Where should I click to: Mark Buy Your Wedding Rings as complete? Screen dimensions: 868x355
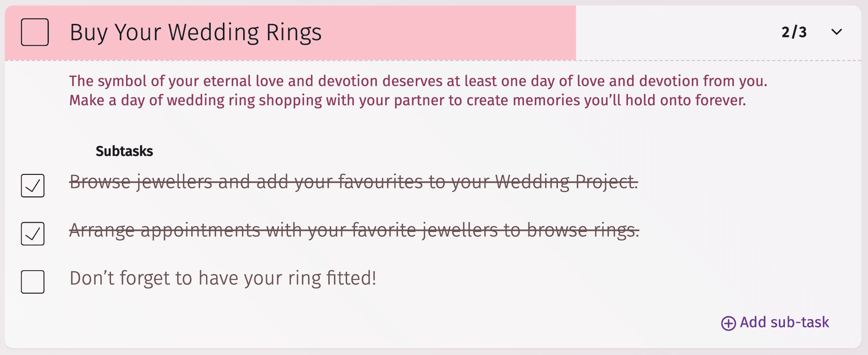coord(35,32)
